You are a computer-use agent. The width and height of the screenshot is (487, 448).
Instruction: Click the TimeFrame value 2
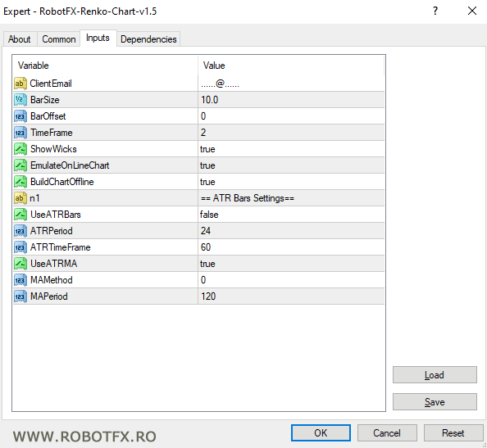pos(203,133)
